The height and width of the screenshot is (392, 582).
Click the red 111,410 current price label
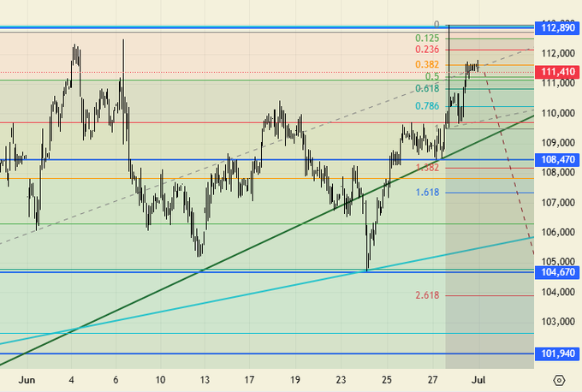point(558,72)
